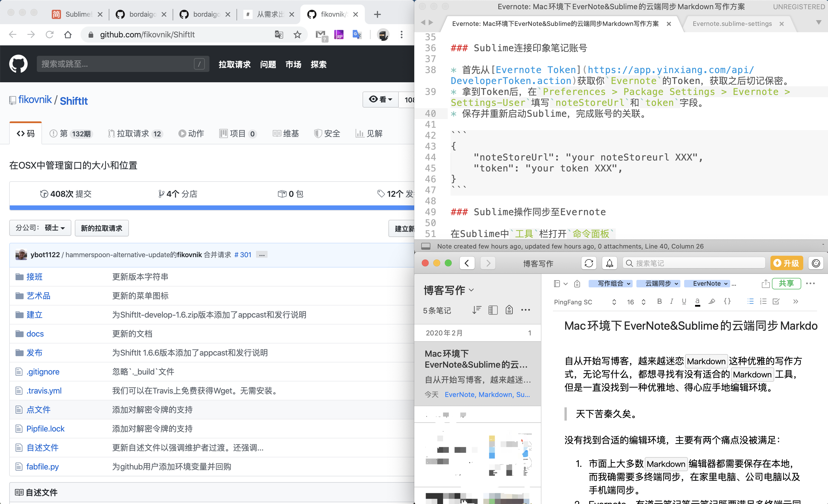Click the Chrome address bar URL
The image size is (828, 504).
[147, 35]
